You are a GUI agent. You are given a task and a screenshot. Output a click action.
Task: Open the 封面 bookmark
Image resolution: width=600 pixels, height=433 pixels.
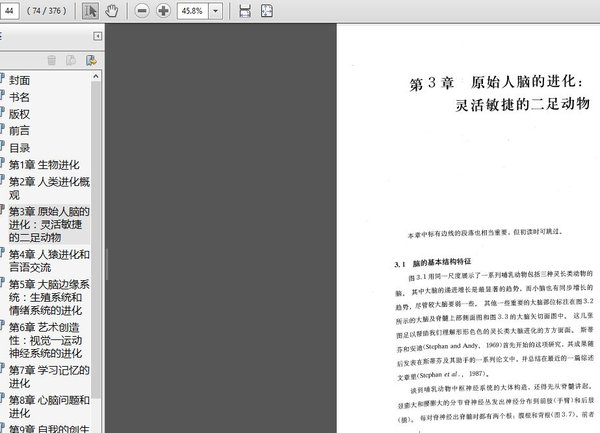click(x=20, y=80)
